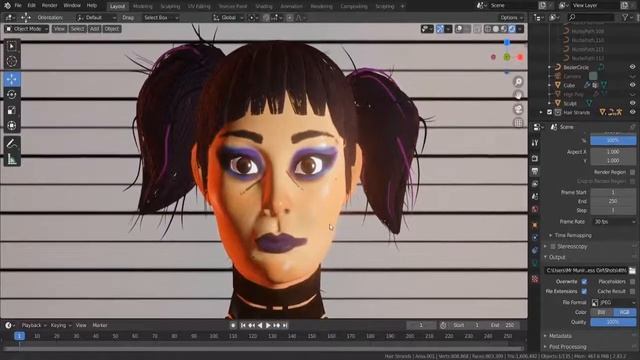Activate the Scale tool
This screenshot has height=360, width=640.
click(12, 110)
